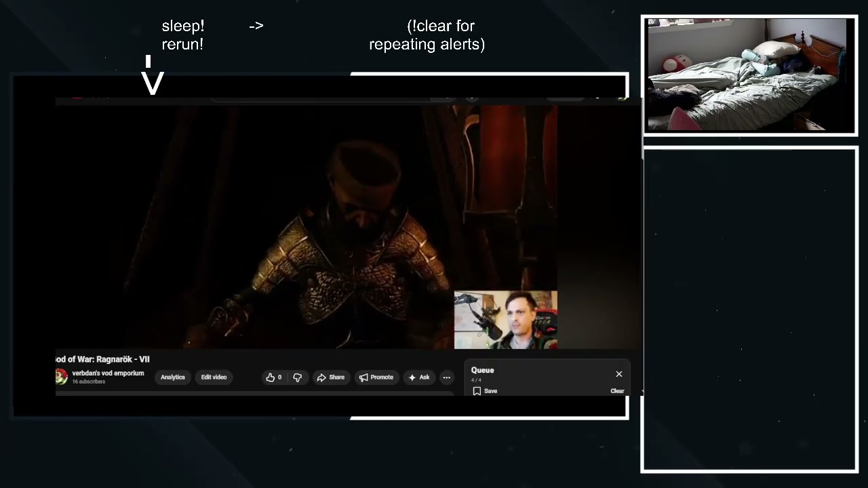Open the Ask AI feature
The height and width of the screenshot is (488, 868).
(419, 378)
